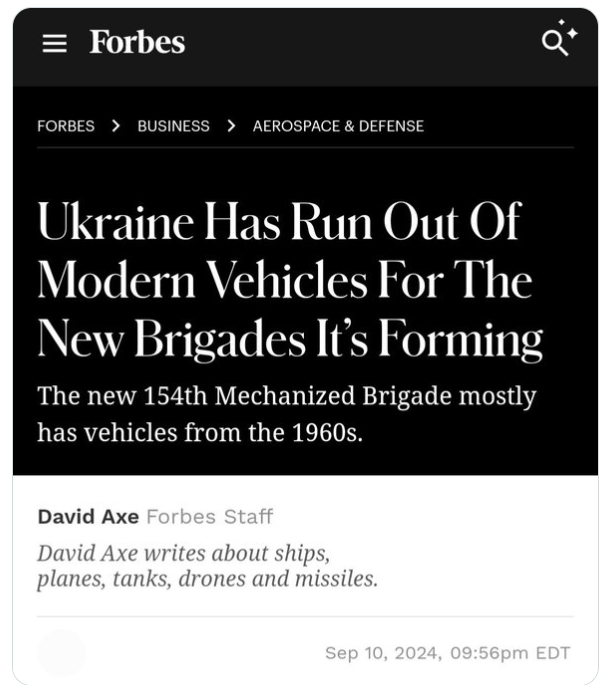Open the AEROSPACE & DEFENSE breadcrumb
The image size is (604, 685).
pyautogui.click(x=338, y=126)
